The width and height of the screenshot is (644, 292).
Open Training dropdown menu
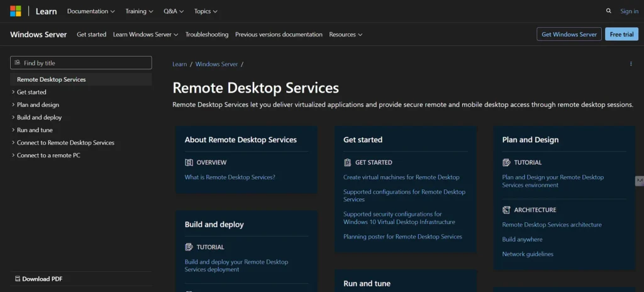coord(139,11)
